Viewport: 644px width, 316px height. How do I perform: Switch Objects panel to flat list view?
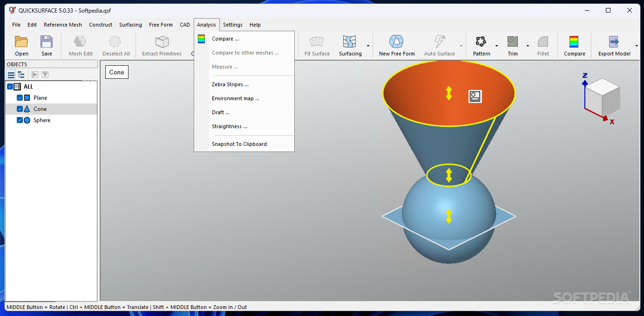point(11,75)
